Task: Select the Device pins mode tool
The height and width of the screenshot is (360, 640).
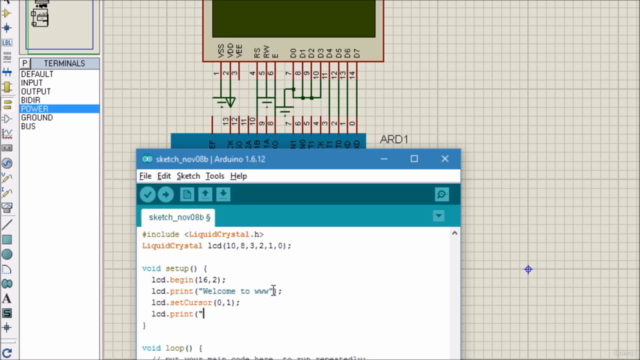Action: [x=7, y=119]
